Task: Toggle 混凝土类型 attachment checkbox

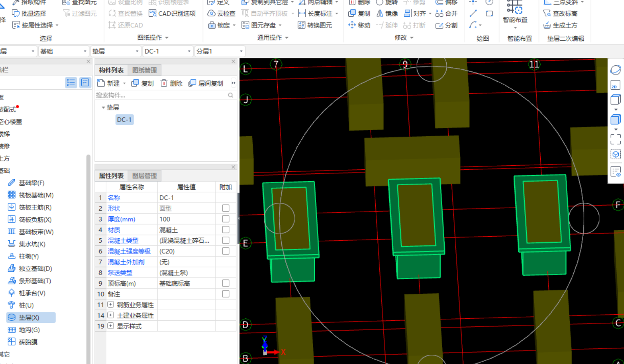Action: 225,240
